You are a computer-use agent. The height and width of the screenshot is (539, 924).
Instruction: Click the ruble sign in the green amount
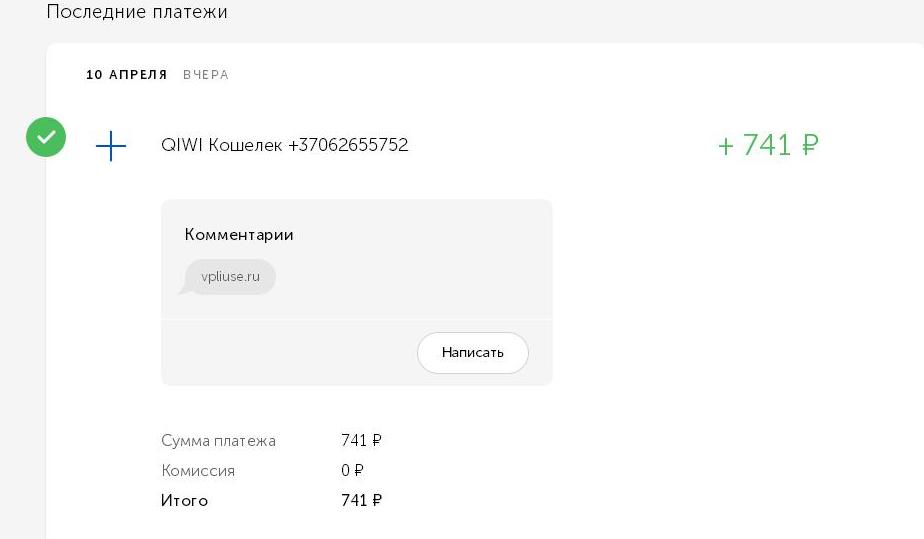click(x=810, y=145)
